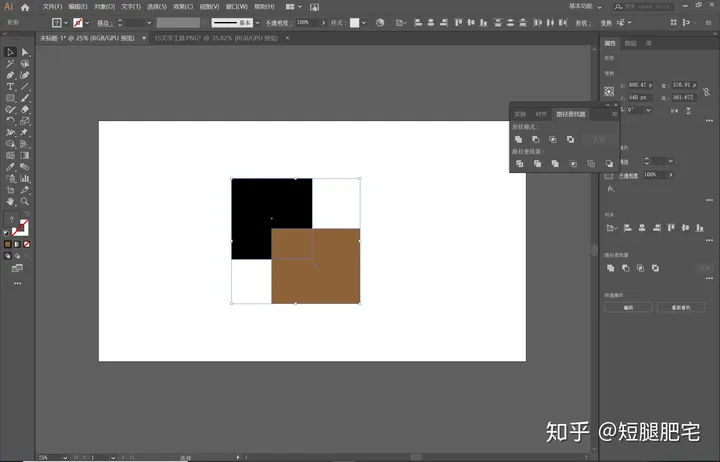Open the 文件(F) menu

[52, 7]
